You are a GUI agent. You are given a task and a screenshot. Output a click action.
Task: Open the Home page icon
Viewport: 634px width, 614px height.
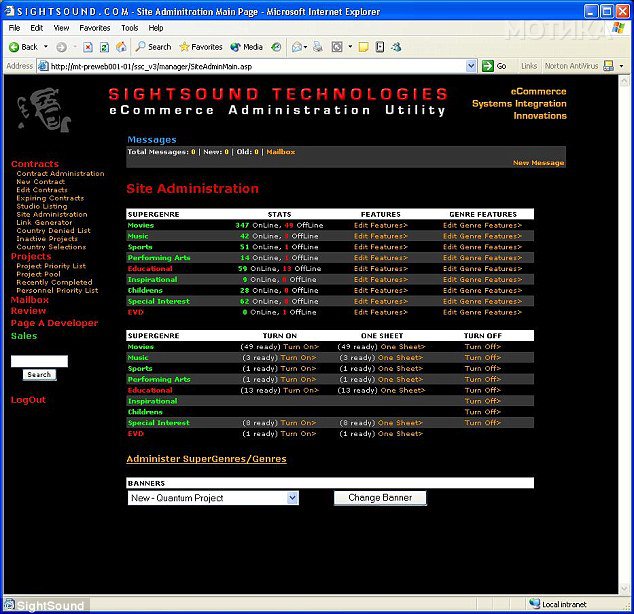121,47
